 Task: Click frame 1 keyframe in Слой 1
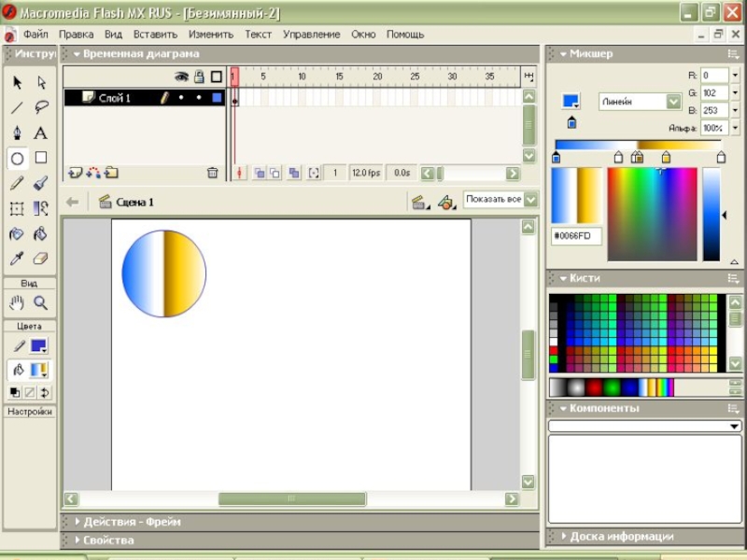(x=235, y=98)
